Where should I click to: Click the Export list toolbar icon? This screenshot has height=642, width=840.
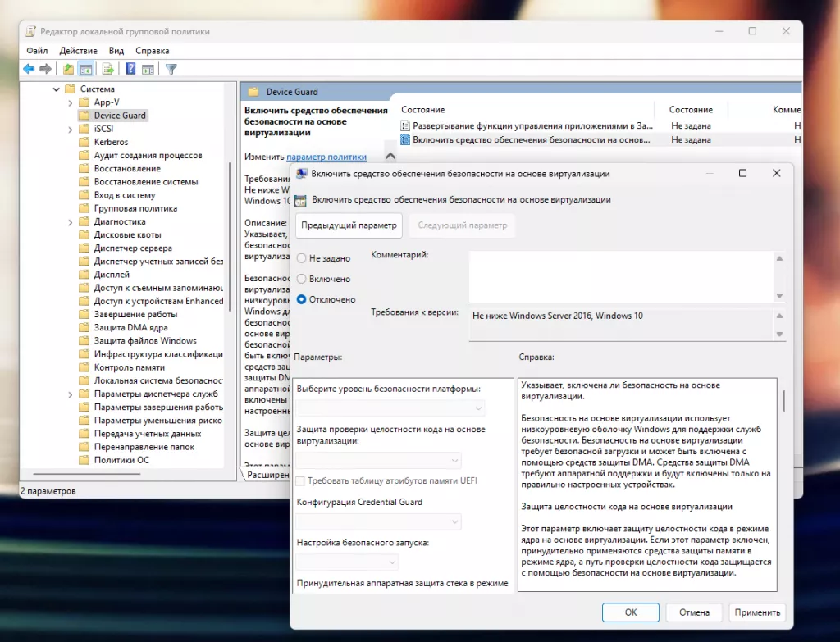pyautogui.click(x=107, y=69)
